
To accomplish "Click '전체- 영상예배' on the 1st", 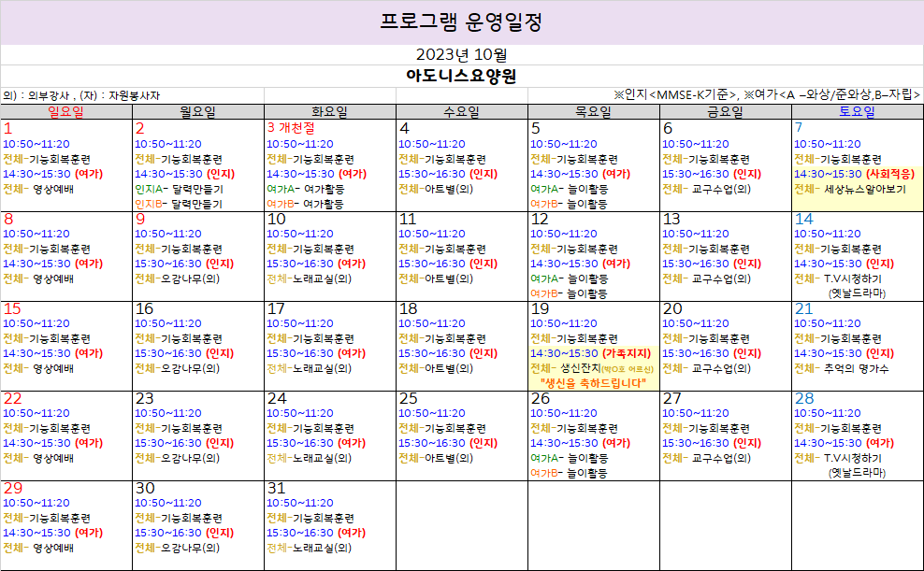I will pyautogui.click(x=38, y=190).
